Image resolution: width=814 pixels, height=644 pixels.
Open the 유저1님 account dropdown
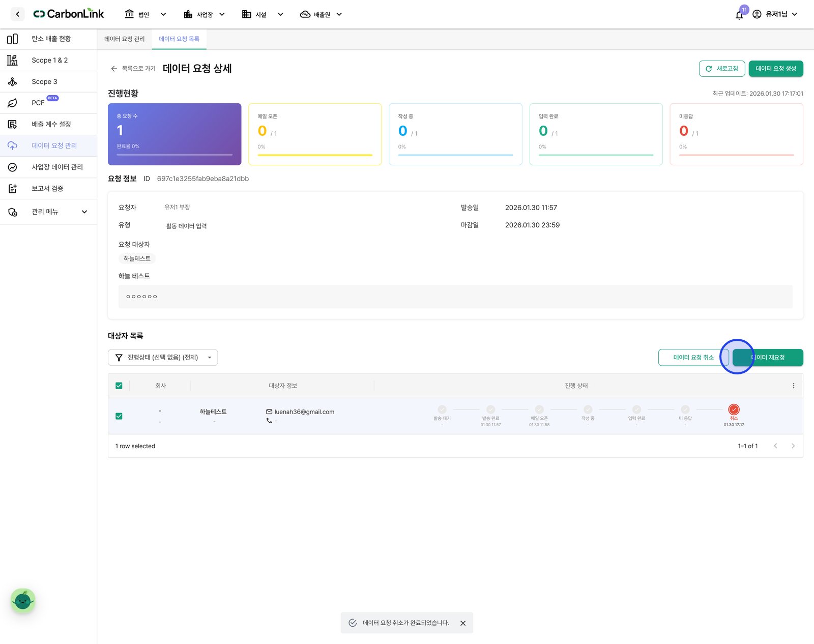[x=775, y=14]
